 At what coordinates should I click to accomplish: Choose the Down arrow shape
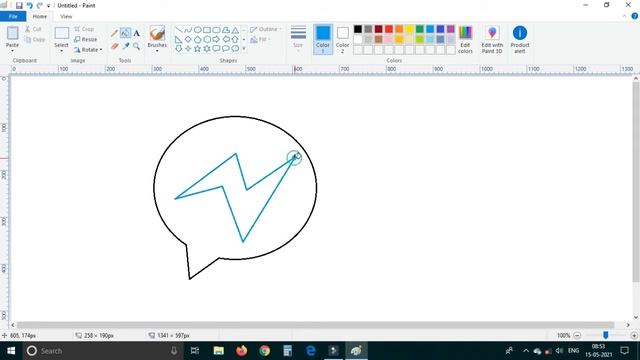pos(178,49)
